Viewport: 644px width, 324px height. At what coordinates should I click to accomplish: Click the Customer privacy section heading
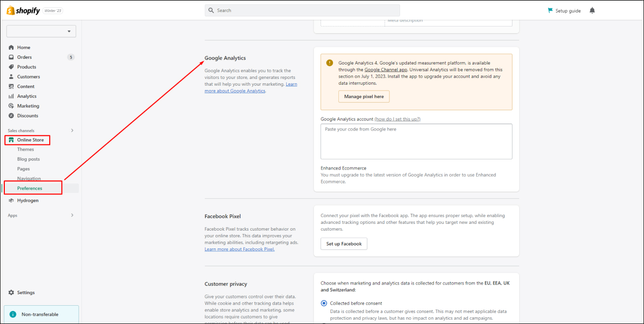[x=226, y=284]
